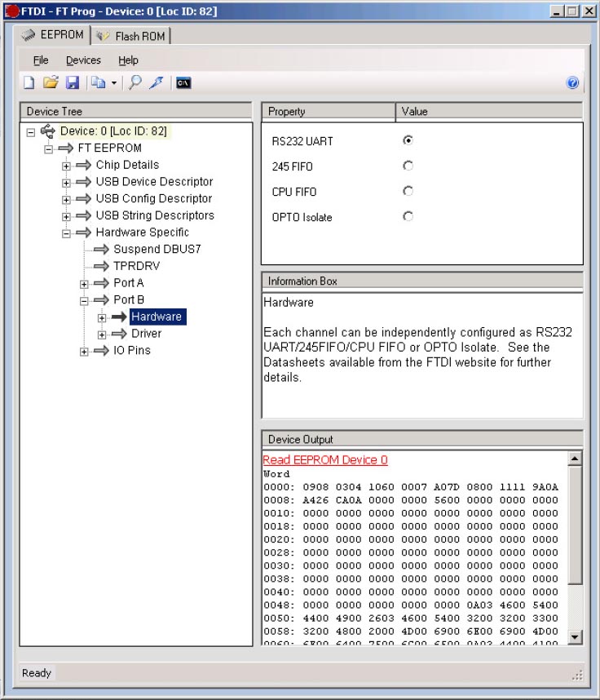Screen dimensions: 600x700
Task: Click the command prompt toolbar icon
Action: click(x=183, y=83)
